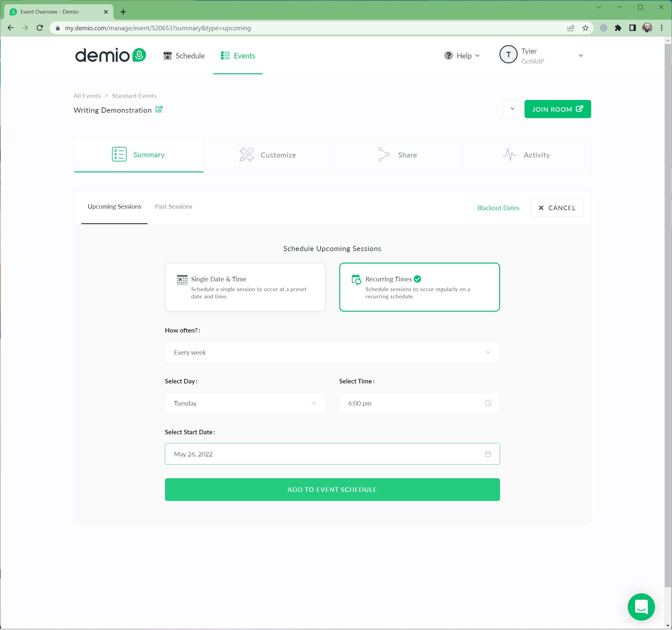Expand the event title chevron dropdown
Screen dimensions: 672x630
pyautogui.click(x=512, y=109)
